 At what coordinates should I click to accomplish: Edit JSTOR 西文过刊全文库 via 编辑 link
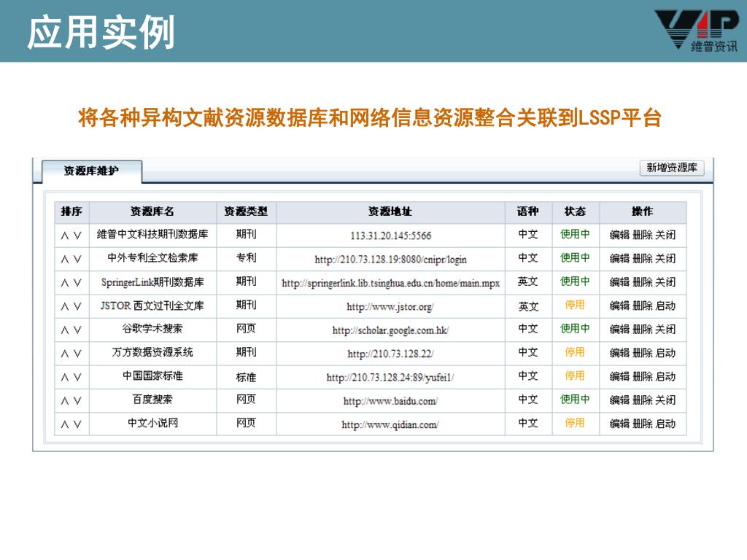coord(620,306)
